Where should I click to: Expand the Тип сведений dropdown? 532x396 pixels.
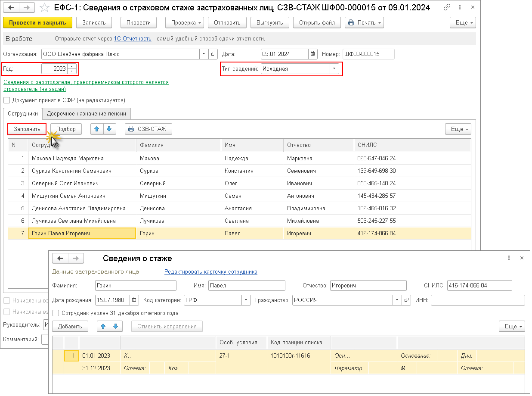[334, 69]
